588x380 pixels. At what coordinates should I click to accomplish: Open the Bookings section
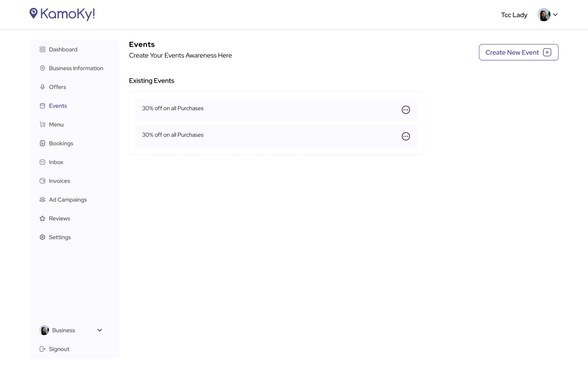(x=61, y=143)
